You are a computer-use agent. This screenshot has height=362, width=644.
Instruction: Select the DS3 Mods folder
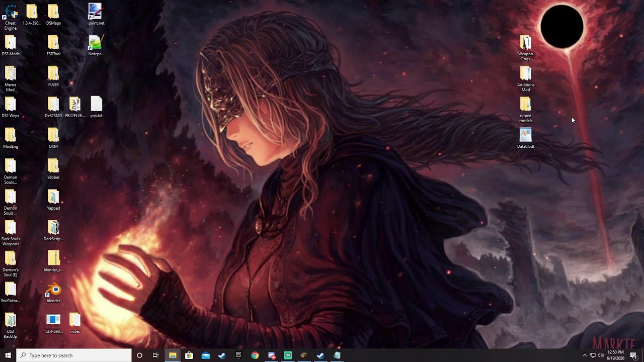point(11,45)
